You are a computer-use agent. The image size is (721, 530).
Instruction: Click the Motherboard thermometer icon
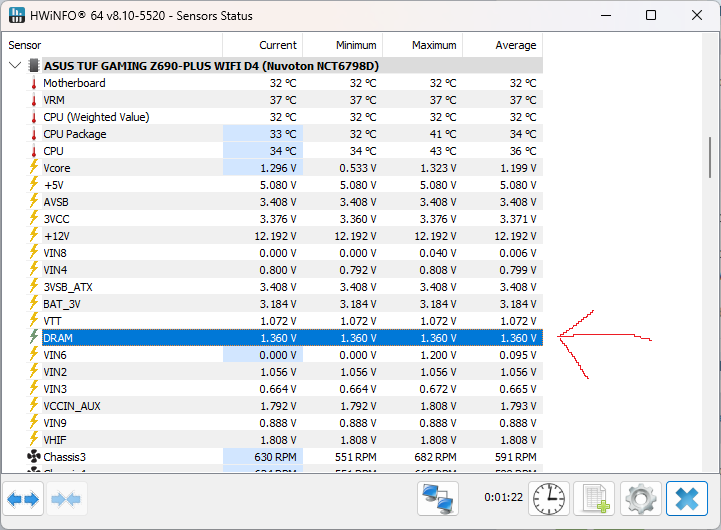34,83
